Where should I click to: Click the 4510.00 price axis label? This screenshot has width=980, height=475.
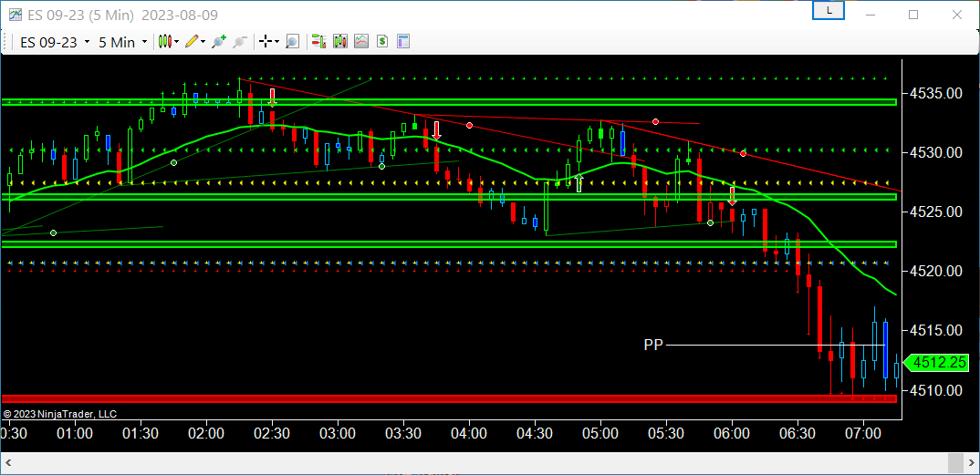point(935,391)
